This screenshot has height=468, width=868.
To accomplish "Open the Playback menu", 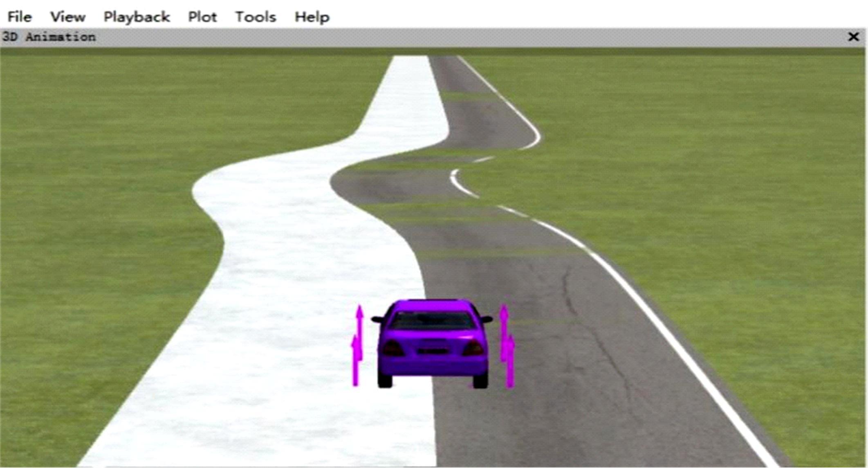I will (x=137, y=17).
